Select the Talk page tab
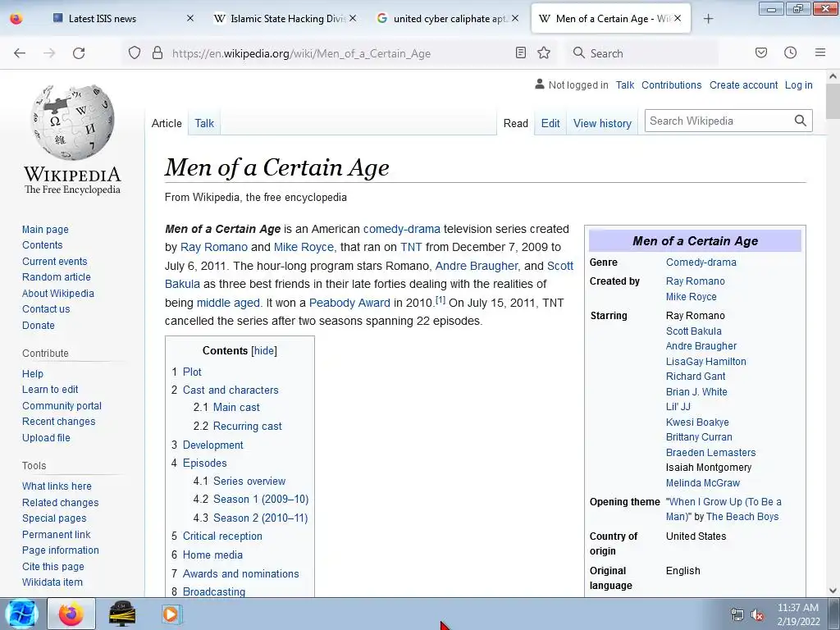This screenshot has height=630, width=840. point(204,123)
